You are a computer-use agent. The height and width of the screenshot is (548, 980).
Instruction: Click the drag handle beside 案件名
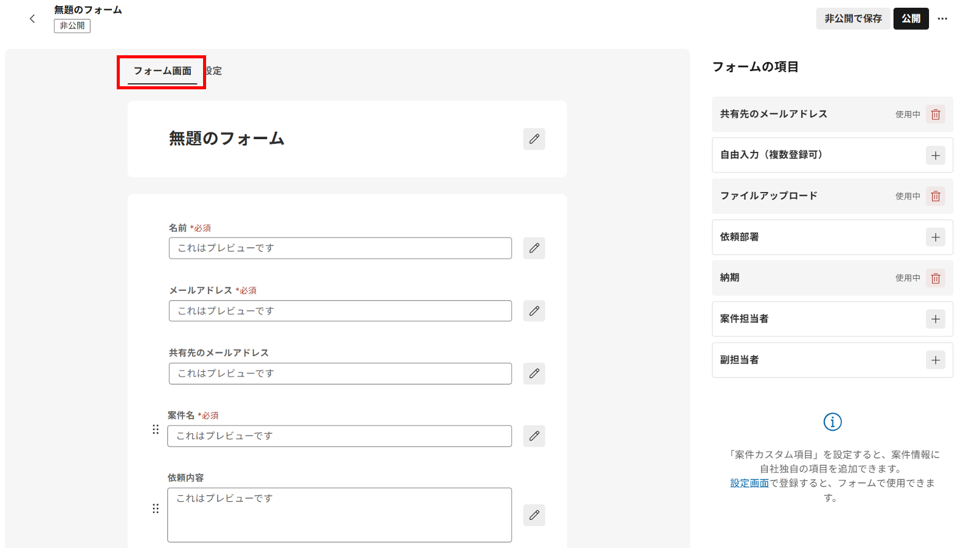[156, 430]
